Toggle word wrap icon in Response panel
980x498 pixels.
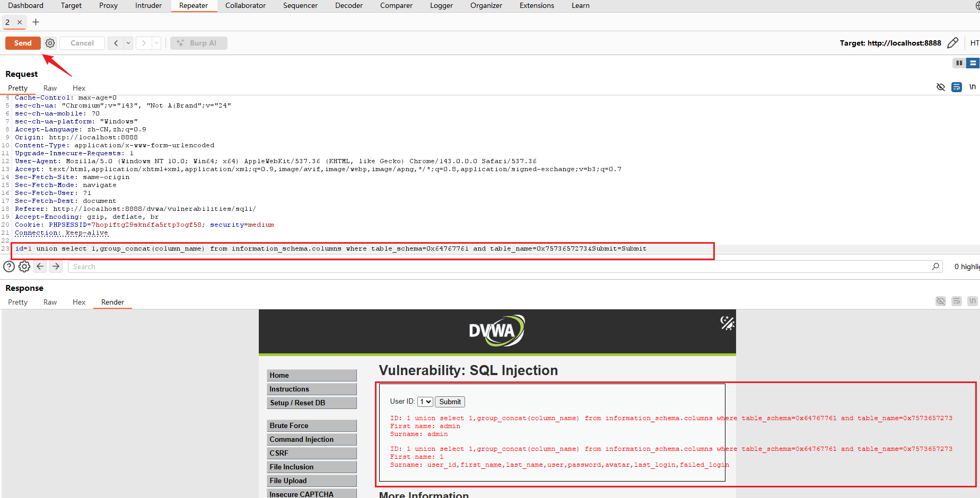tap(957, 301)
